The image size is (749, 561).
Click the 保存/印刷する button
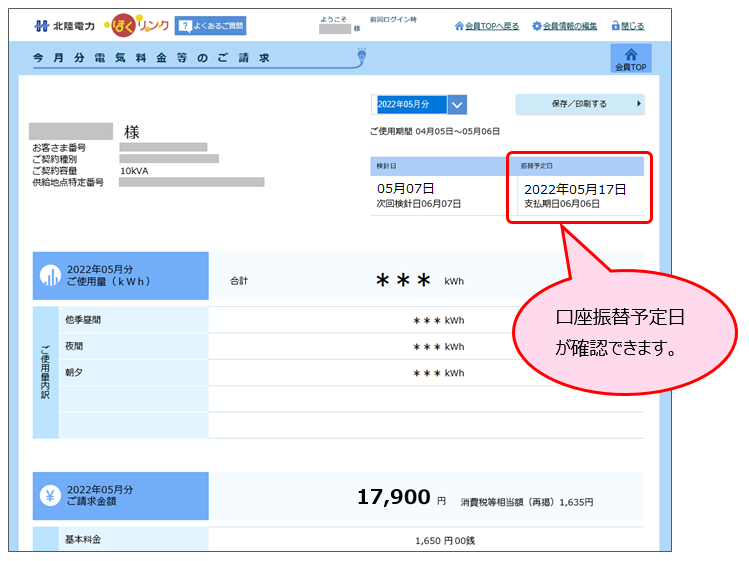coord(575,104)
